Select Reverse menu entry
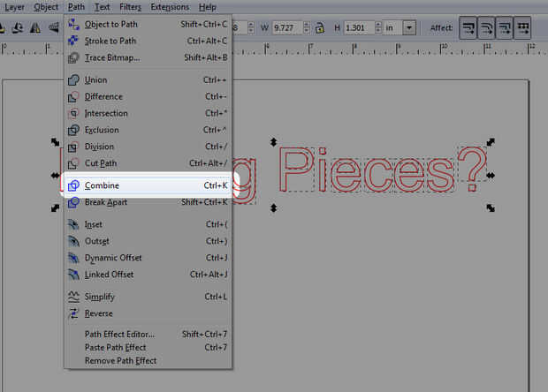This screenshot has width=548, height=392. (x=148, y=313)
